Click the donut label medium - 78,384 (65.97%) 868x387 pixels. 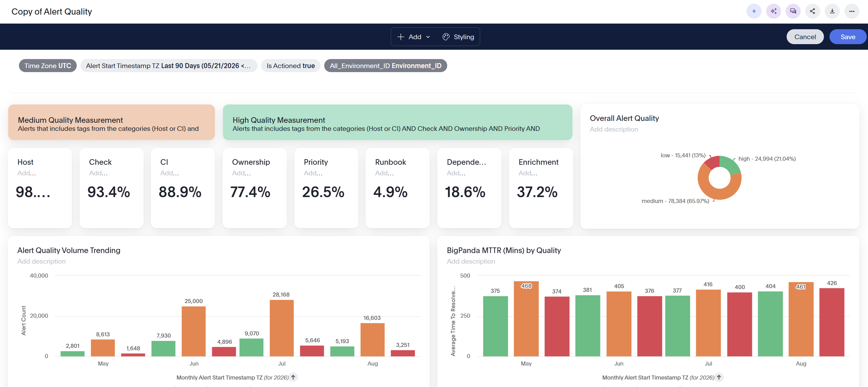675,201
